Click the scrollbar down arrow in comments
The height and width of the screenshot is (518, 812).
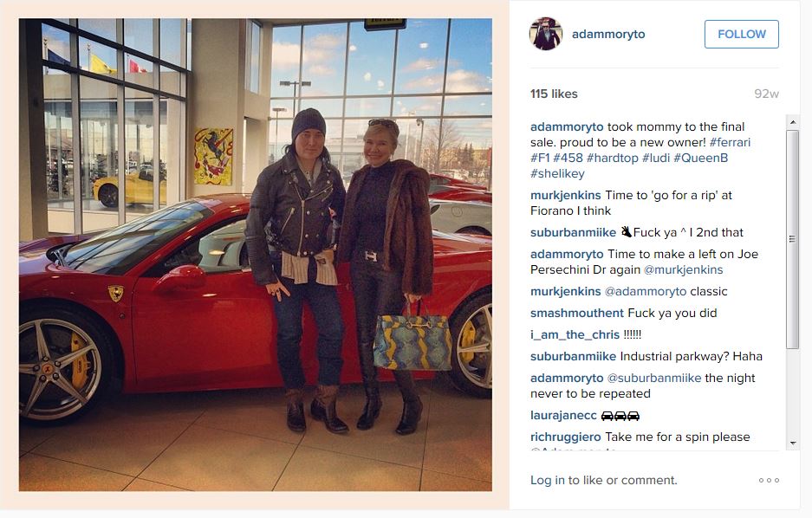[792, 444]
